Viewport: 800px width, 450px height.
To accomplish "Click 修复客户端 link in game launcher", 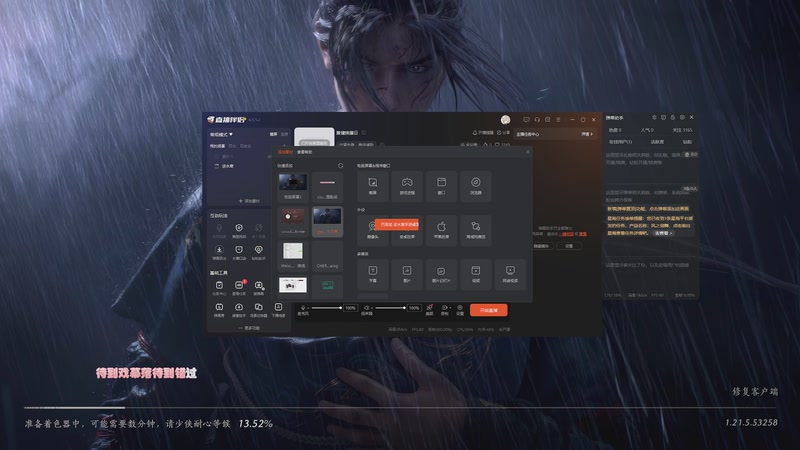I will coord(755,391).
